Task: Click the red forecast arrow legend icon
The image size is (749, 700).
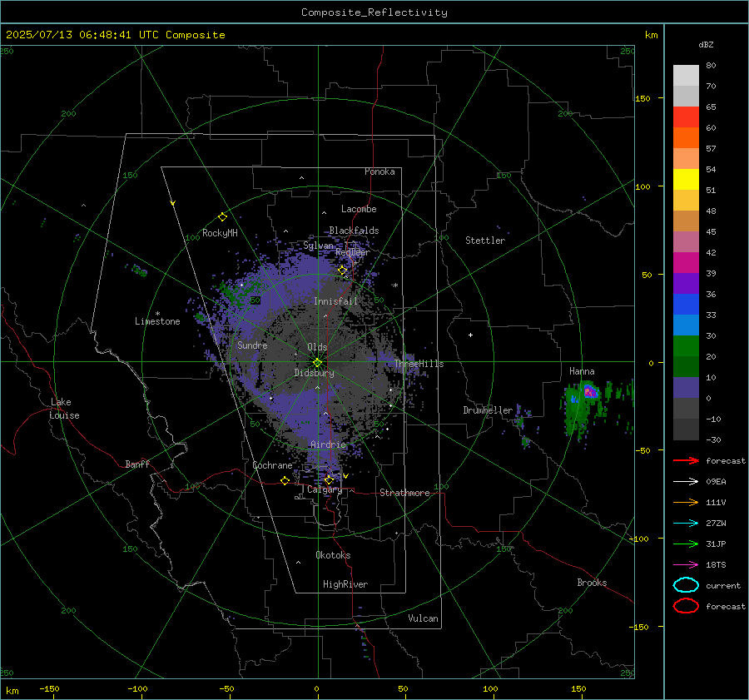Action: pyautogui.click(x=686, y=460)
